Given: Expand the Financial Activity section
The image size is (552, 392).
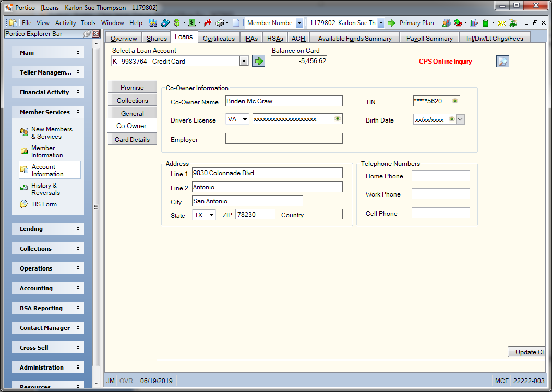Looking at the screenshot, I should click(x=48, y=92).
